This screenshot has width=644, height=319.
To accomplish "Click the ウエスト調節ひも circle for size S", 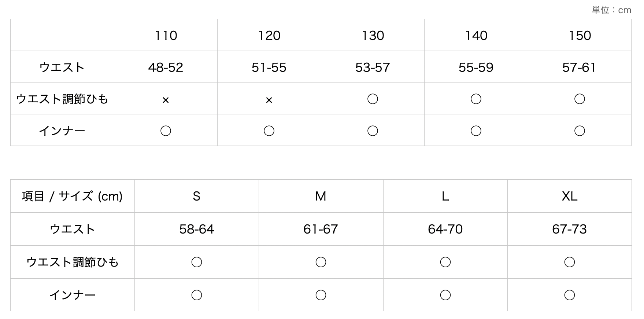I will tap(197, 262).
